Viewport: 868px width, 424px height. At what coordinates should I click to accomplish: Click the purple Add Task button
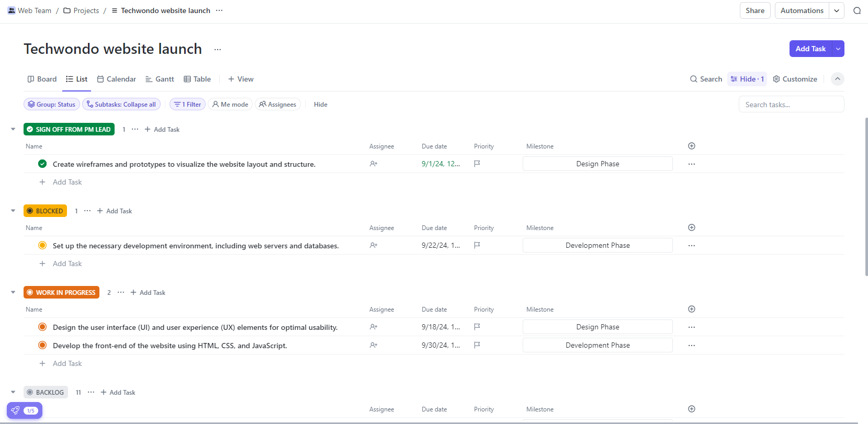[810, 49]
